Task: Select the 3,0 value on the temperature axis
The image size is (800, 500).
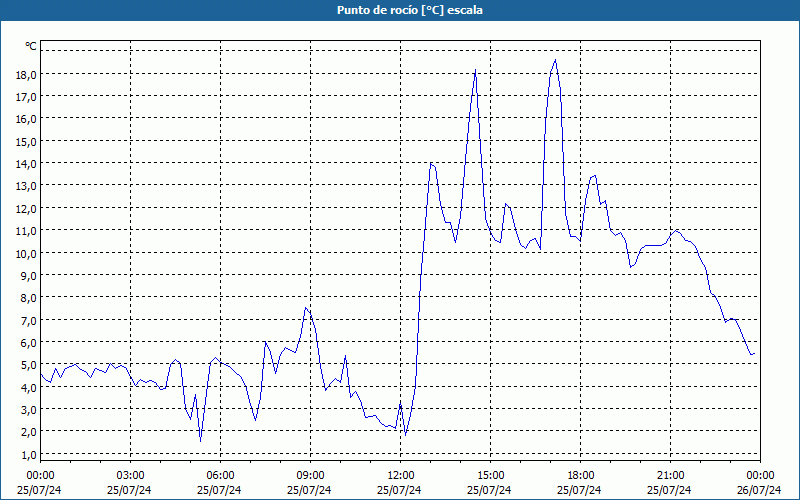Action: 29,409
